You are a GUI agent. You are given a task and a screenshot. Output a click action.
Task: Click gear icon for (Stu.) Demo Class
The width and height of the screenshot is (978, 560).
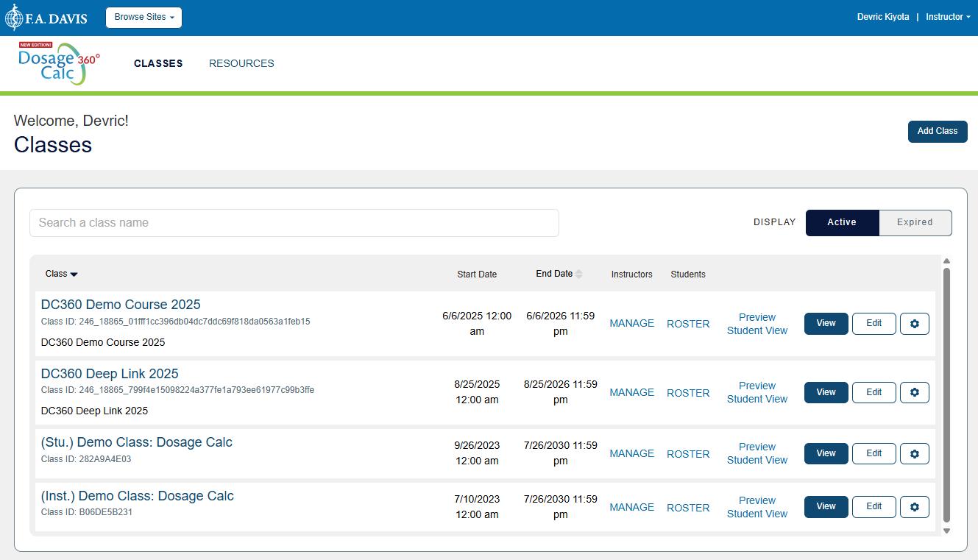click(x=914, y=454)
